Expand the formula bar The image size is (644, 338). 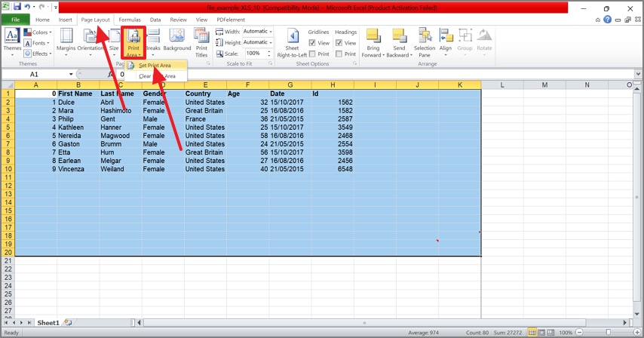click(x=638, y=74)
